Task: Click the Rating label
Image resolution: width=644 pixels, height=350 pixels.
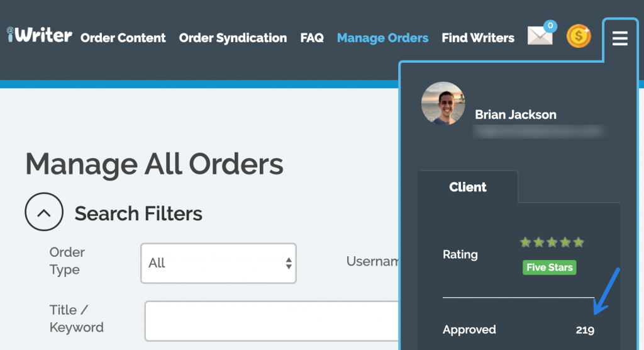Action: (460, 254)
